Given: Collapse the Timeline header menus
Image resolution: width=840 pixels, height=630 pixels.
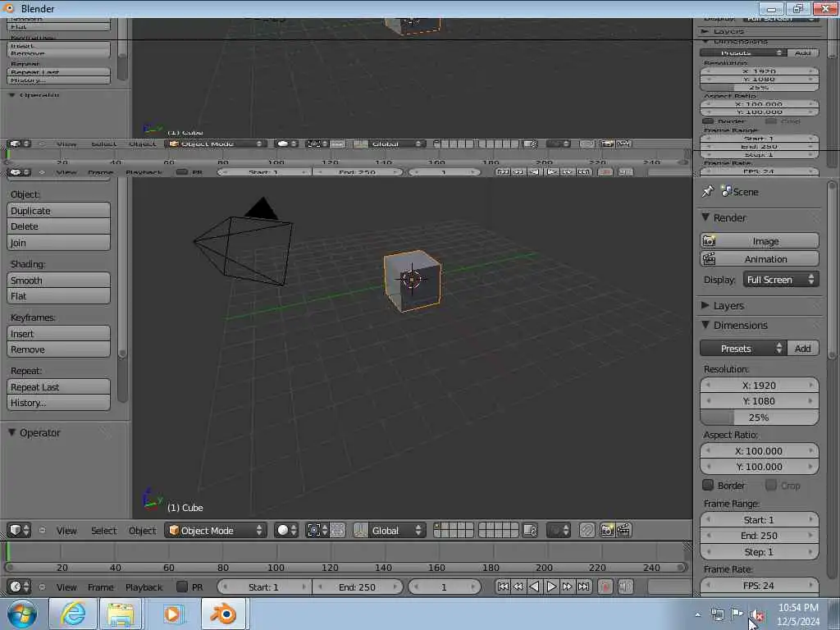Looking at the screenshot, I should pos(43,587).
